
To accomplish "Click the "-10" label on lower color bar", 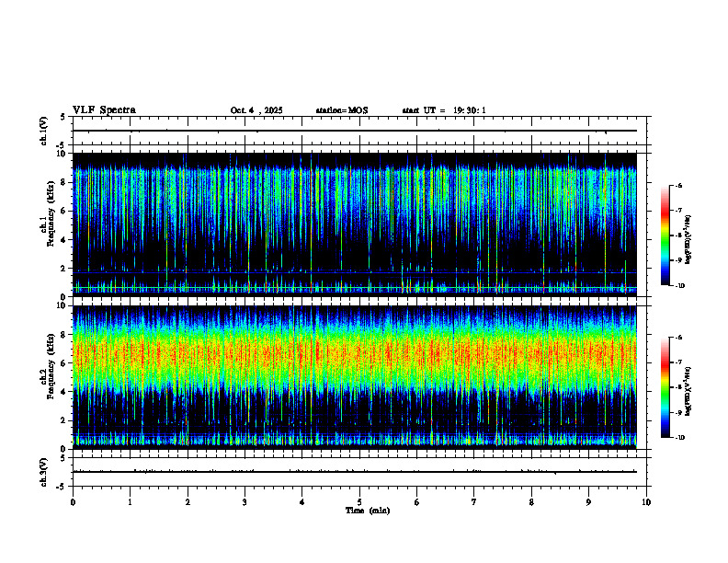I will coord(680,438).
